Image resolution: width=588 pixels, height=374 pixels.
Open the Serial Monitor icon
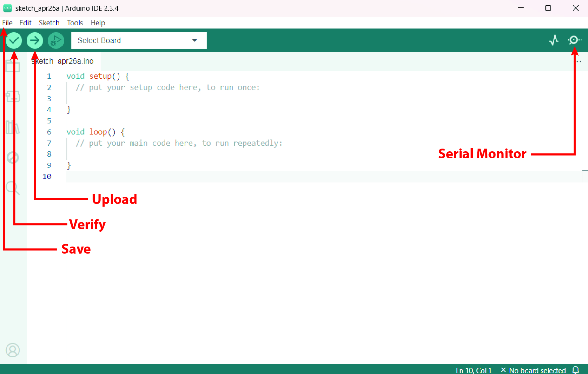click(574, 40)
